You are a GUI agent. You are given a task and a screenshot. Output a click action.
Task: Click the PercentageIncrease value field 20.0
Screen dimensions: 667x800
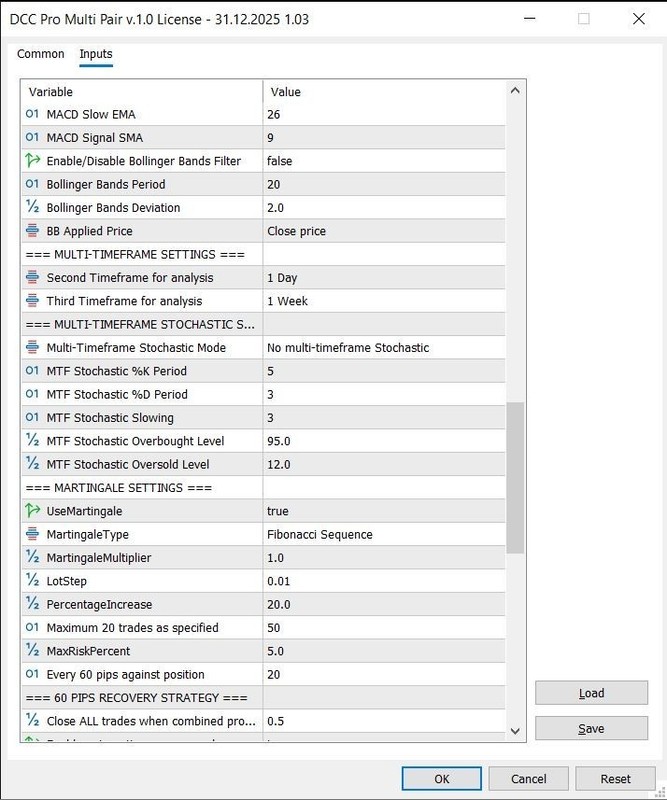click(384, 604)
